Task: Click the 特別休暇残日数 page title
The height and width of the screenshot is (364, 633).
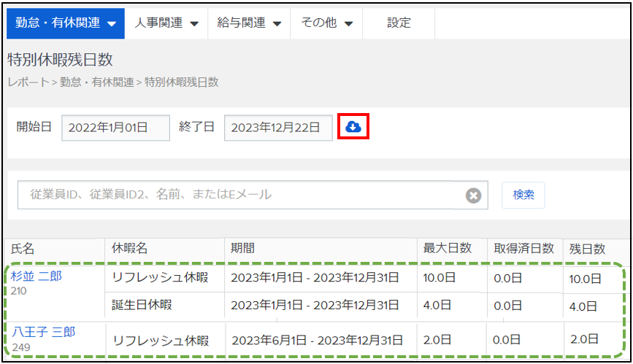Action: 60,60
